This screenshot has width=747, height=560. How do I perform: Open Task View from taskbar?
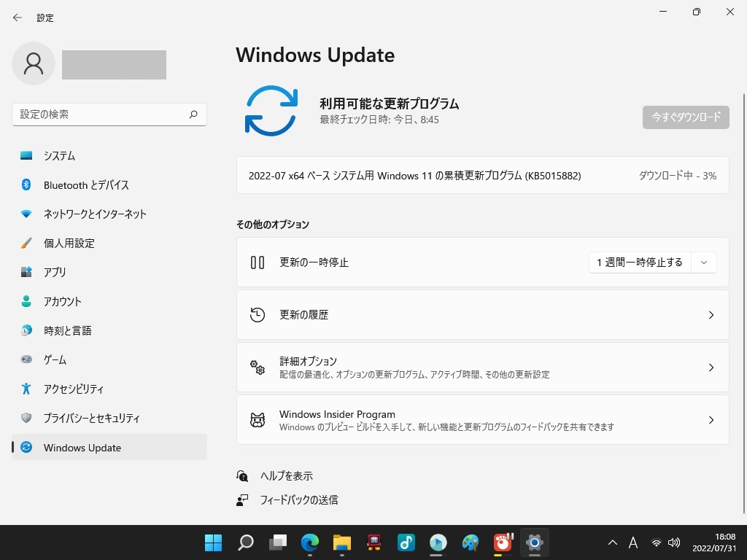click(278, 542)
